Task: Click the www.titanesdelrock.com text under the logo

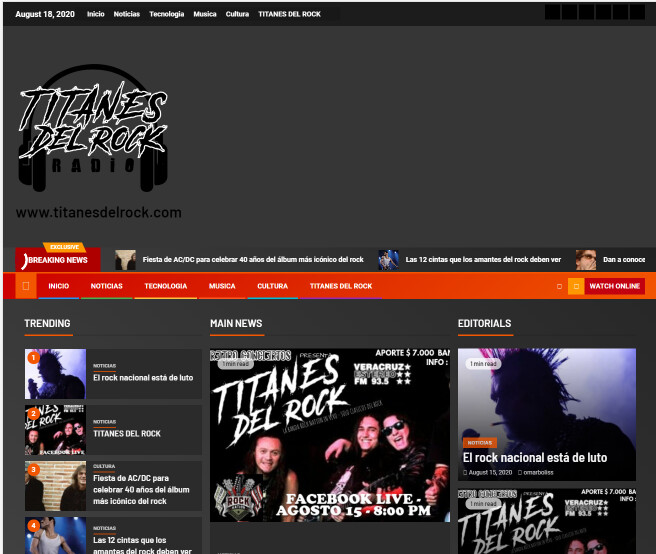Action: click(x=99, y=213)
